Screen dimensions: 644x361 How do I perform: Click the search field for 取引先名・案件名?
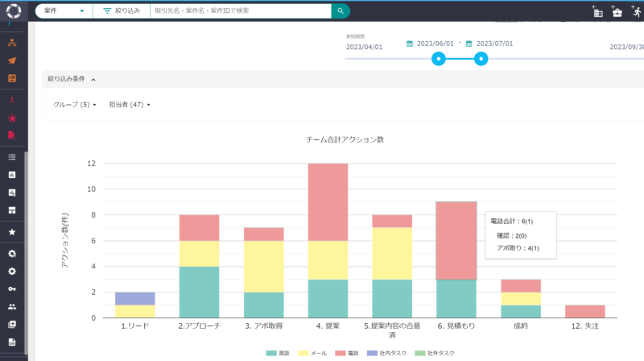241,11
